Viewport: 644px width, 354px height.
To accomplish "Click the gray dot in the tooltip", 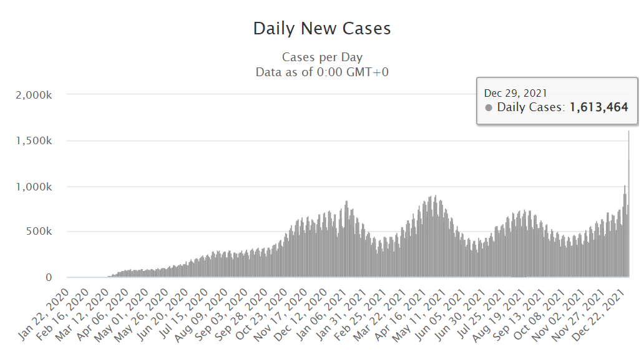I will click(489, 108).
